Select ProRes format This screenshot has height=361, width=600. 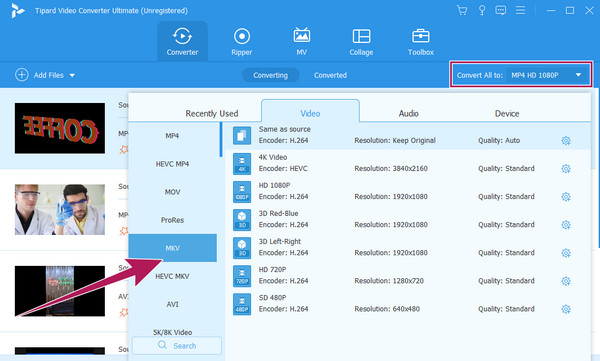tap(172, 220)
